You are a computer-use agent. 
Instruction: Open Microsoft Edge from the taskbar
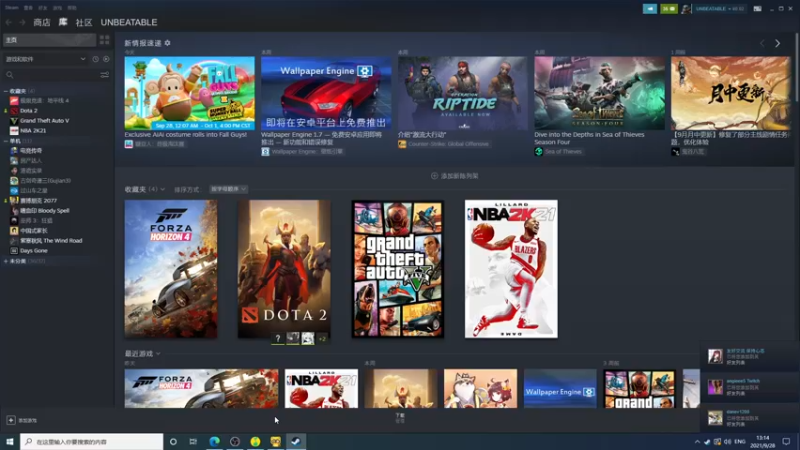[x=214, y=441]
